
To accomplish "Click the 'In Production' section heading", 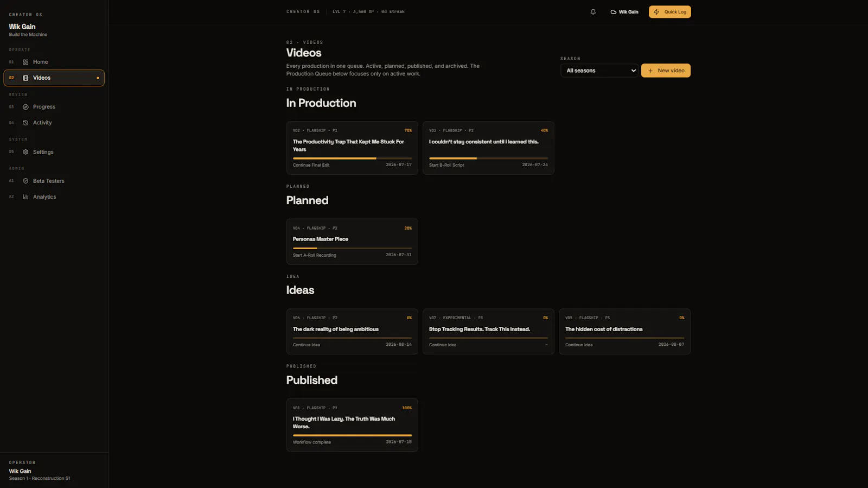I will click(321, 103).
